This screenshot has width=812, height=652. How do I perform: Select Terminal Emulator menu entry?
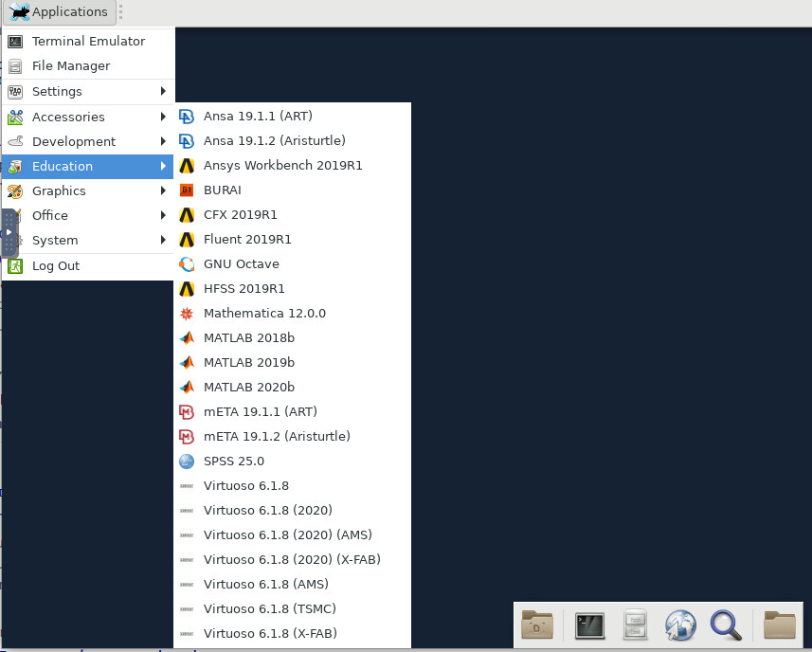[x=88, y=41]
